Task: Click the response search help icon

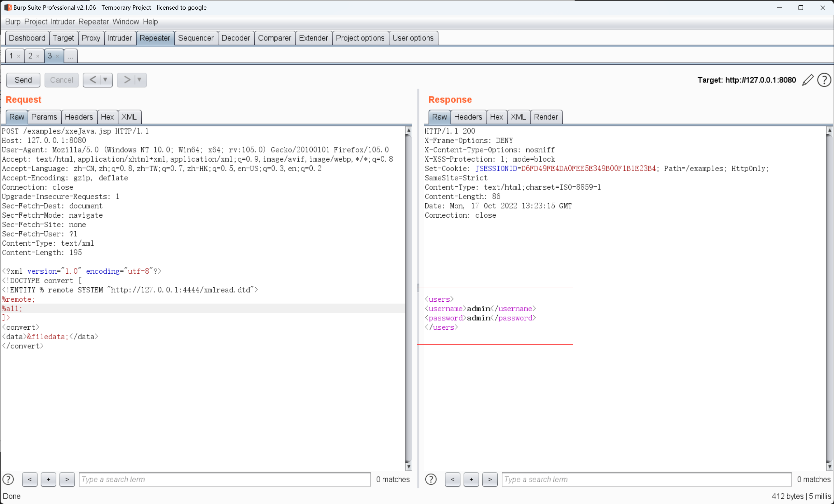Action: 431,479
